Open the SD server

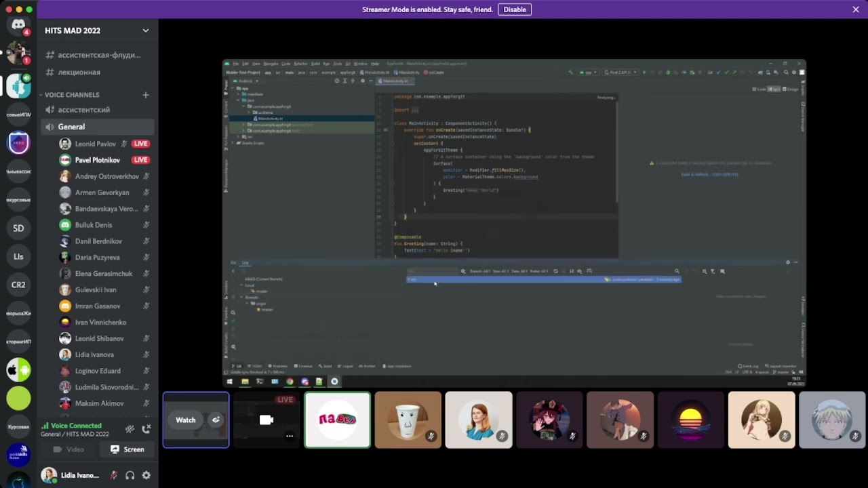point(18,228)
